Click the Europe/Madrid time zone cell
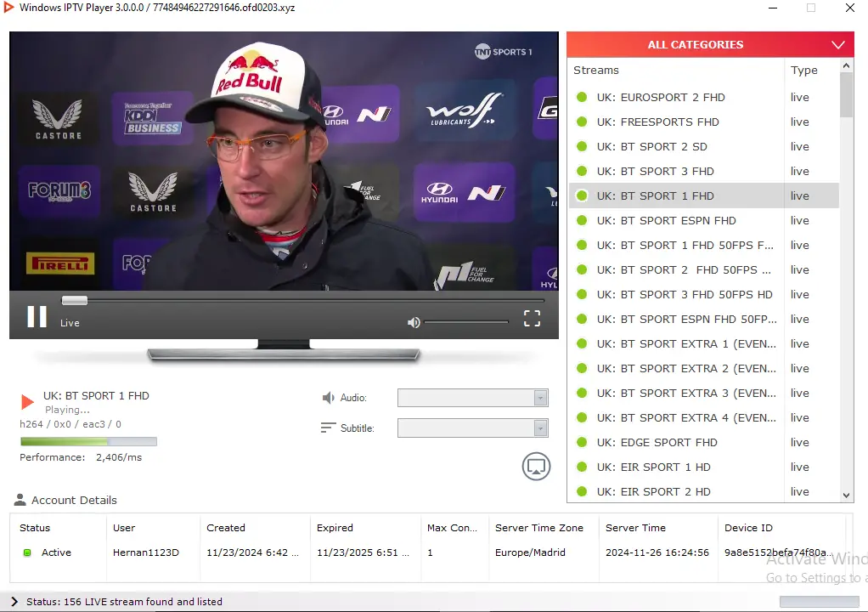The height and width of the screenshot is (612, 868). tap(530, 552)
